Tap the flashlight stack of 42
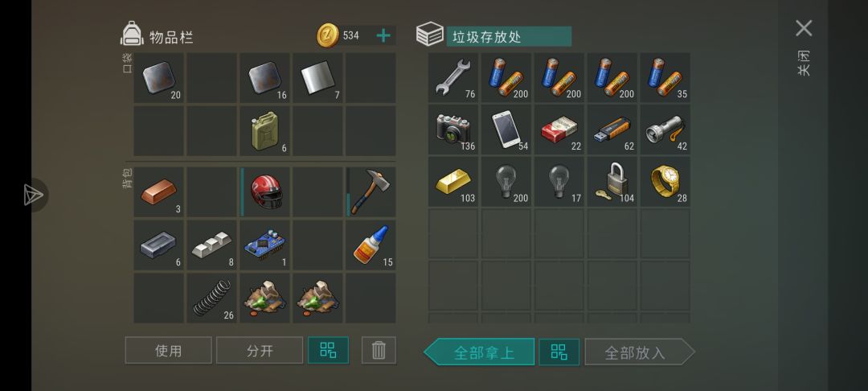This screenshot has height=391, width=868. point(665,130)
